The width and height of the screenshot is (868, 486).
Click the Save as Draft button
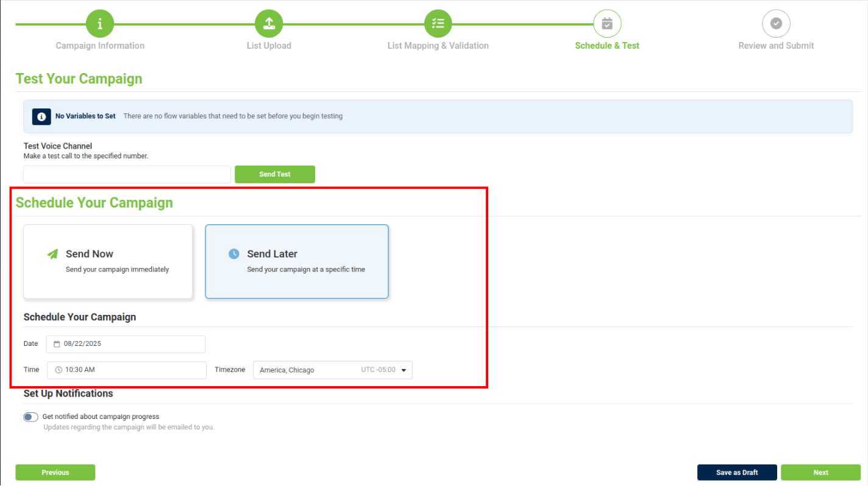(x=737, y=473)
